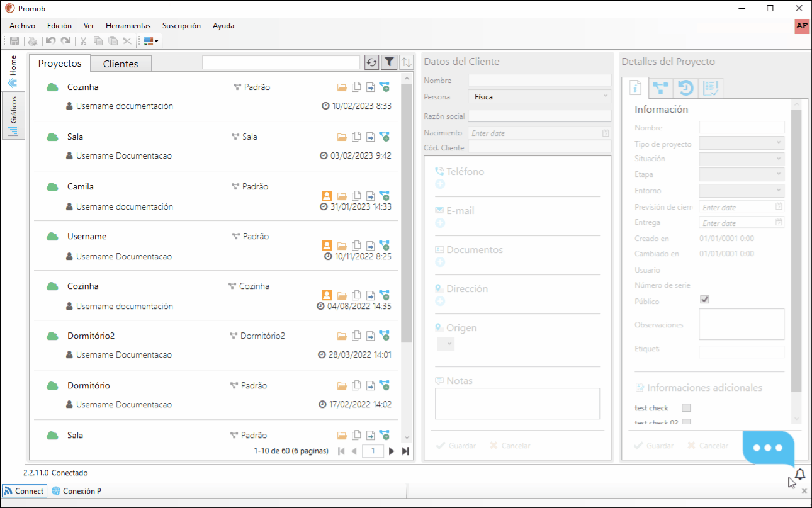Click the cloud icon of the Camila project
The image size is (812, 508).
(x=52, y=187)
